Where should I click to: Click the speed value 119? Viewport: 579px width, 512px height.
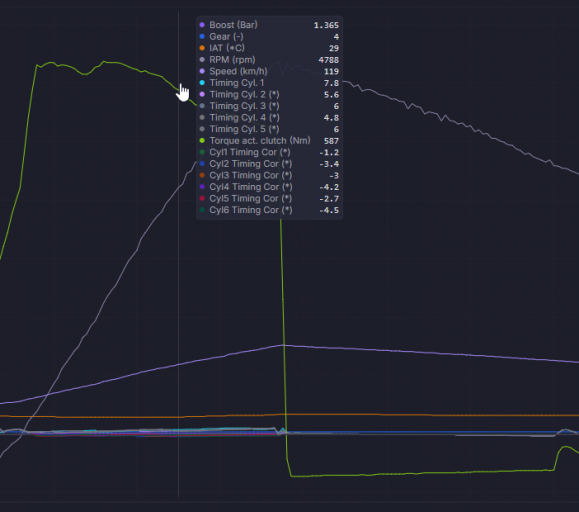click(332, 72)
